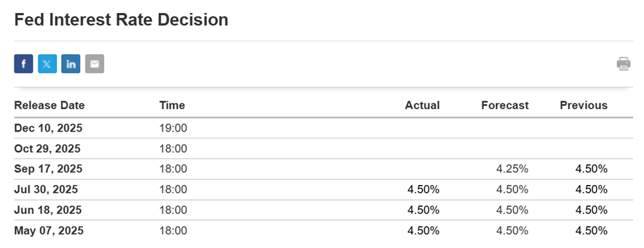Click the Time column header

[x=172, y=105]
